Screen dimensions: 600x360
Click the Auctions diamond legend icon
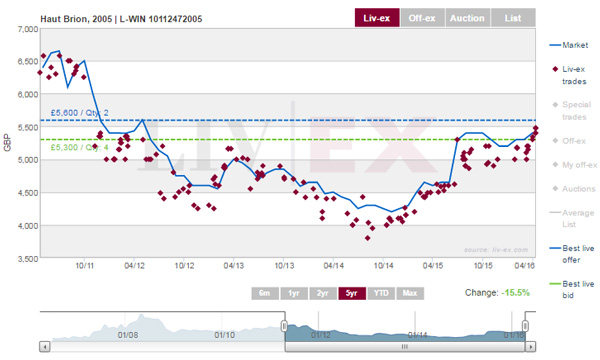(x=555, y=189)
